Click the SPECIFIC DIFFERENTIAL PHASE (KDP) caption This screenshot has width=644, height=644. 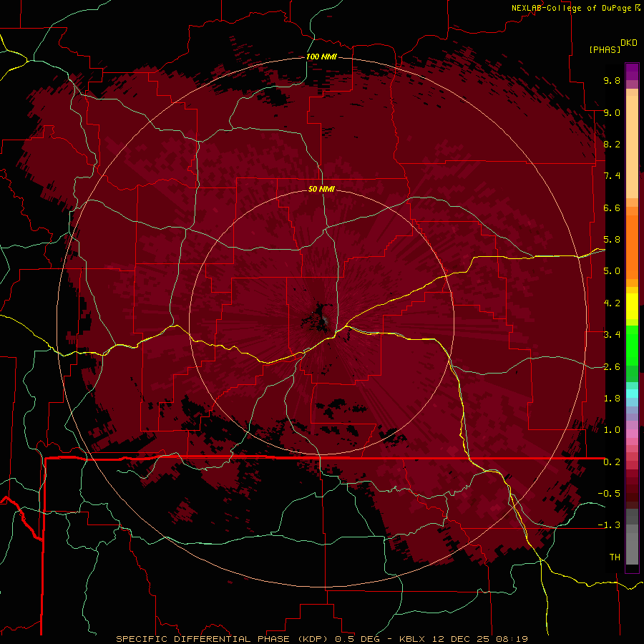click(223, 639)
